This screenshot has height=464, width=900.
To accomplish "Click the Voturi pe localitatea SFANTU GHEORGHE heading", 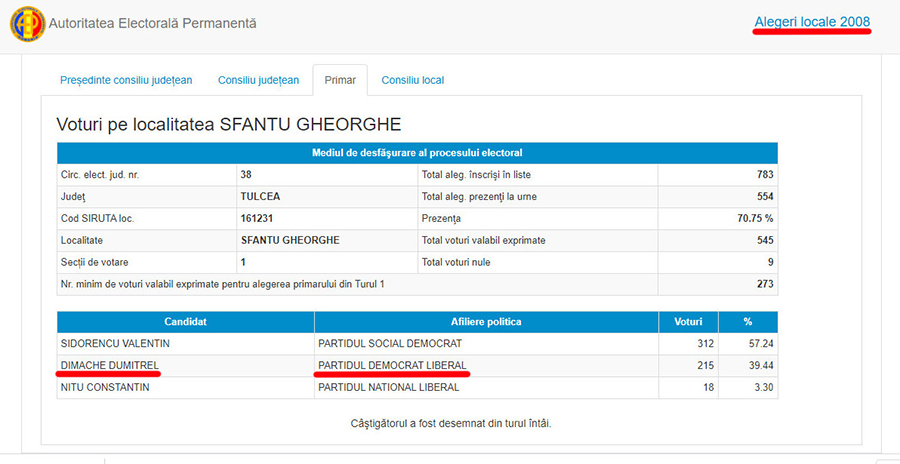I will click(x=229, y=124).
